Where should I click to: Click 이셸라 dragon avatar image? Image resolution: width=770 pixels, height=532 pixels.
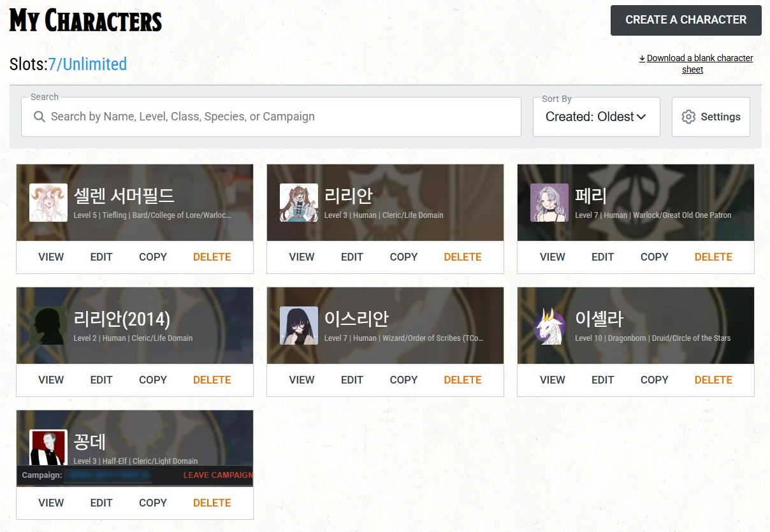point(549,326)
